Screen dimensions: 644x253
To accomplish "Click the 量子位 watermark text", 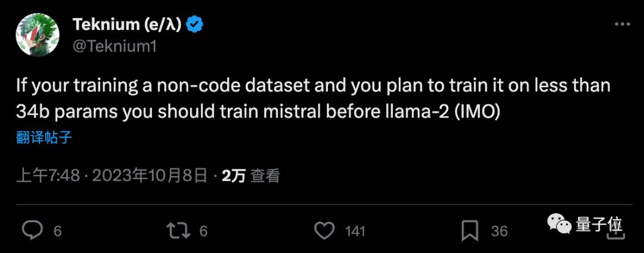I will coord(599,225).
